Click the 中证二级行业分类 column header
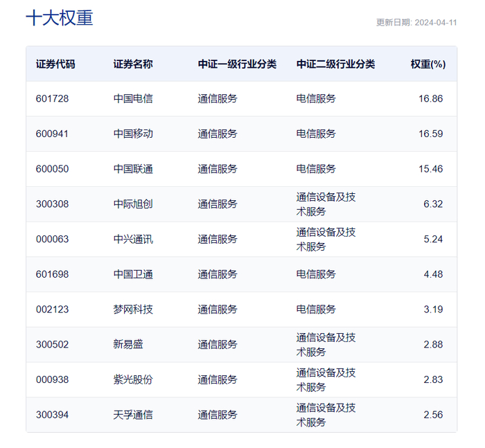Image resolution: width=485 pixels, height=448 pixels. (335, 64)
